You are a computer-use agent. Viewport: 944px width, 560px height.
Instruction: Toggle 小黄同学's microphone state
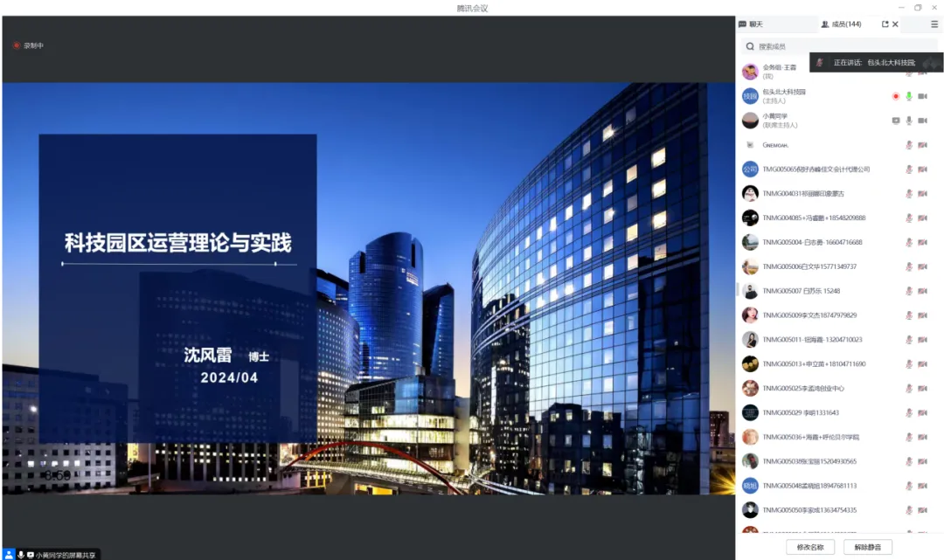coord(909,121)
